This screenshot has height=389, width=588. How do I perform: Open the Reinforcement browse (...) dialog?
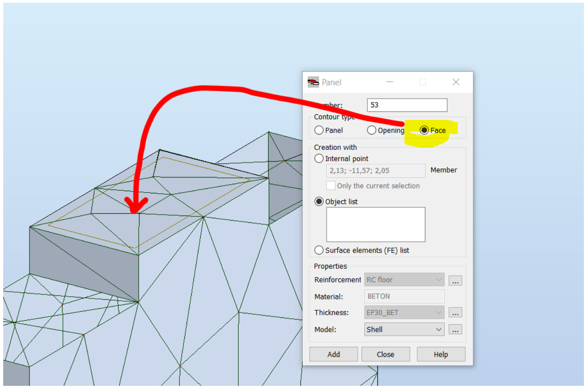click(x=455, y=280)
